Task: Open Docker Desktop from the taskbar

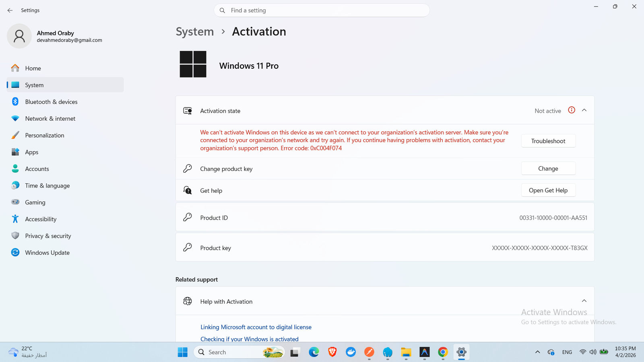Action: [351, 352]
